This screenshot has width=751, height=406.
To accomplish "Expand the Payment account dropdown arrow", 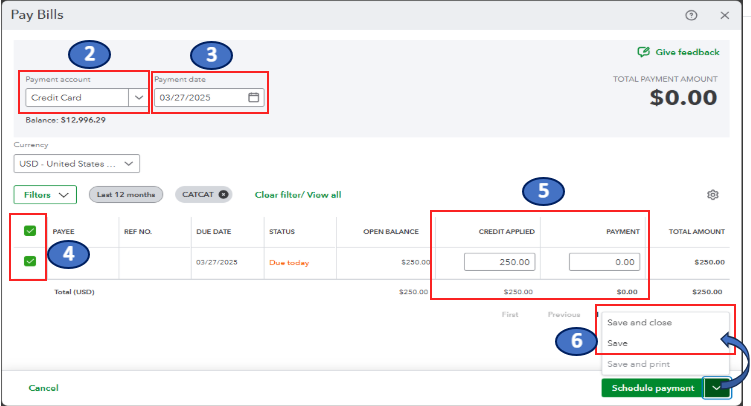I will 138,97.
